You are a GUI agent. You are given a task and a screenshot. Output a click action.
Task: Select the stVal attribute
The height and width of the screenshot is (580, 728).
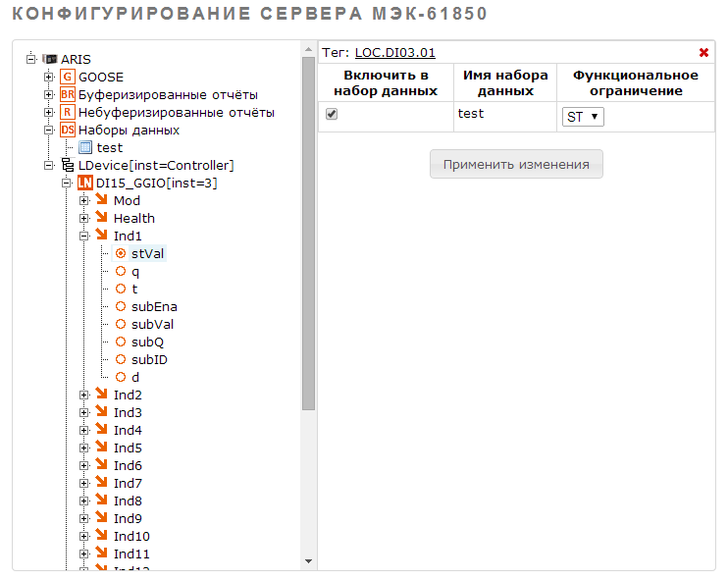(147, 253)
